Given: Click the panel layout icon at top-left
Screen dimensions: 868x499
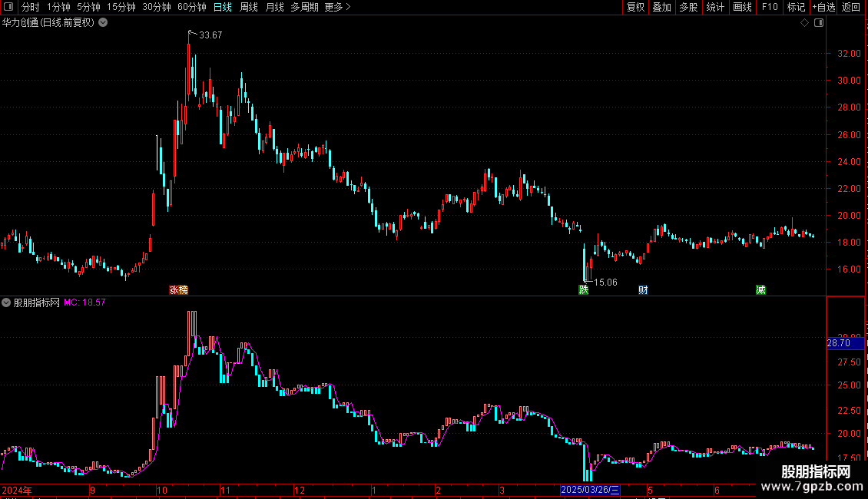Looking at the screenshot, I should pos(8,7).
